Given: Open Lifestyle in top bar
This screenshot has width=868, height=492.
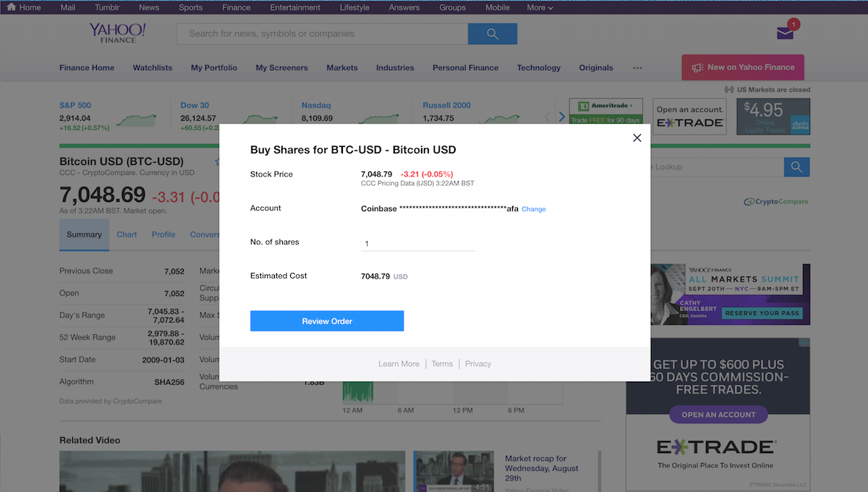Looking at the screenshot, I should [354, 7].
